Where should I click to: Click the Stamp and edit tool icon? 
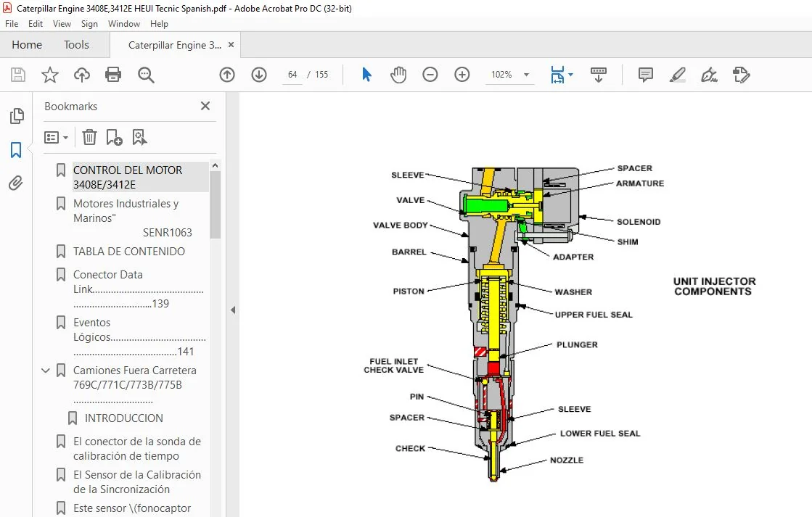[x=741, y=75]
